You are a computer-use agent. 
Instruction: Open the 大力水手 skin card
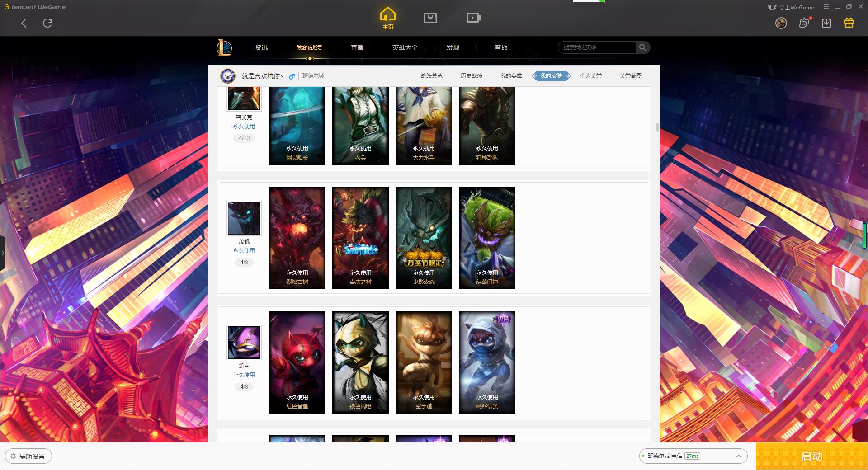[424, 126]
